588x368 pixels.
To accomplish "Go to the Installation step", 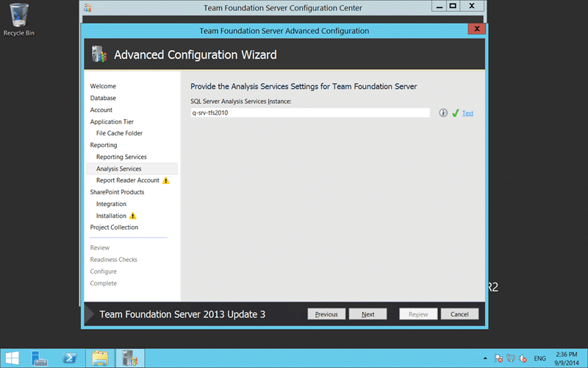I will (111, 216).
